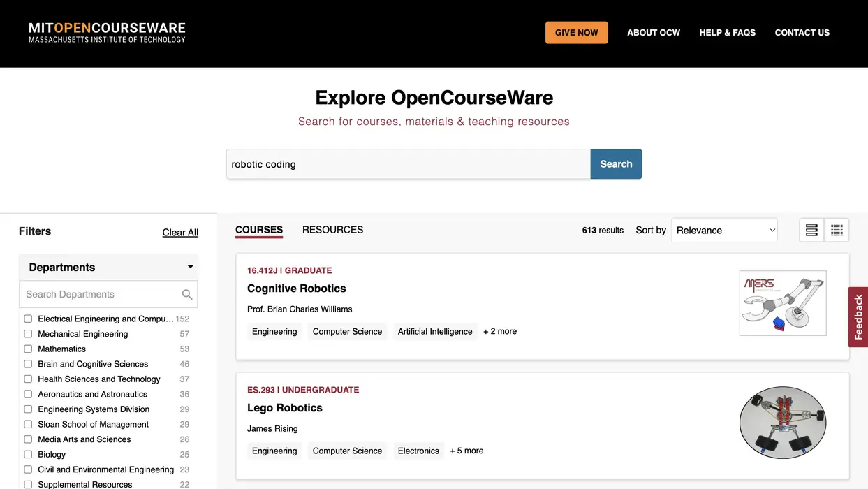Click the magnifier icon in Search Departments

187,295
